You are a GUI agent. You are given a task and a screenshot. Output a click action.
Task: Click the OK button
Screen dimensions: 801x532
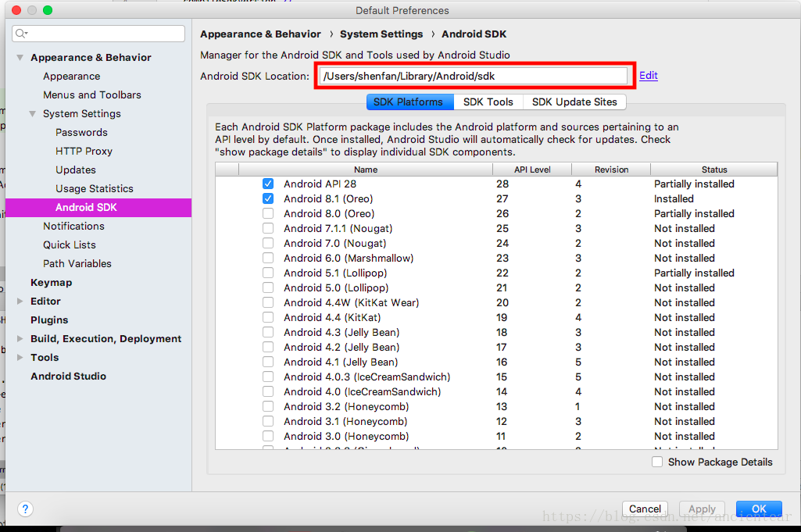(x=759, y=509)
